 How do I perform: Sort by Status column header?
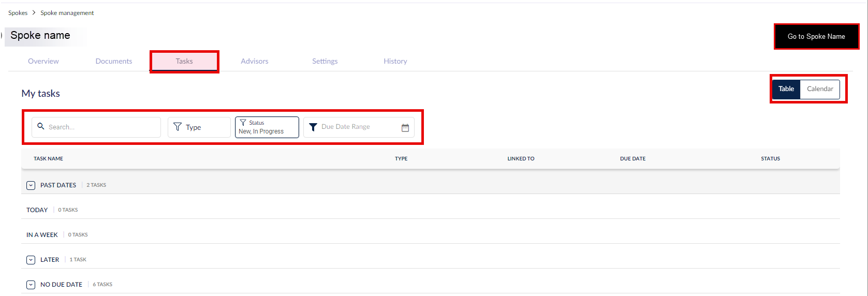(771, 159)
